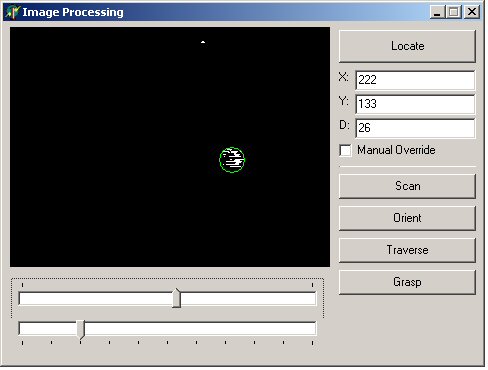Activate the Traverse button
The height and width of the screenshot is (370, 488).
pos(407,250)
